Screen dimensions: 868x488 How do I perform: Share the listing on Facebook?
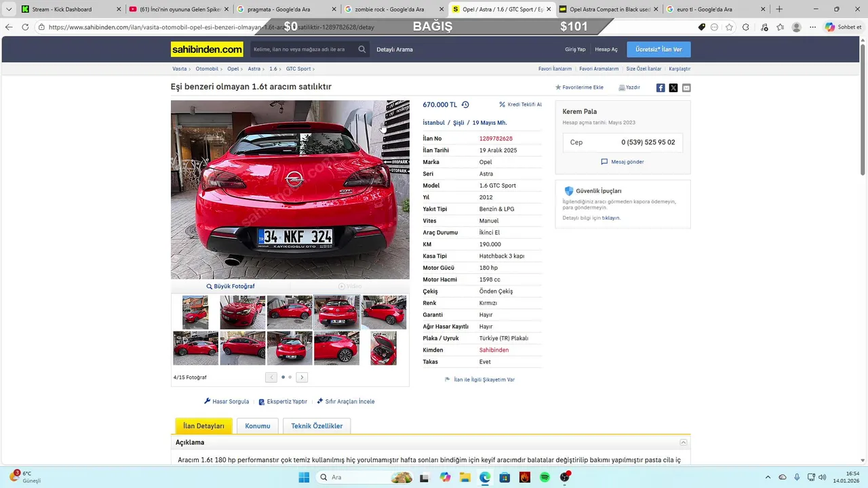tap(660, 87)
